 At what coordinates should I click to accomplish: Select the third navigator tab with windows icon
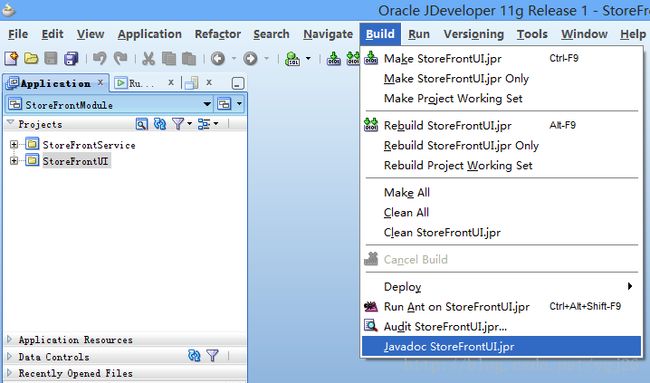click(x=192, y=83)
